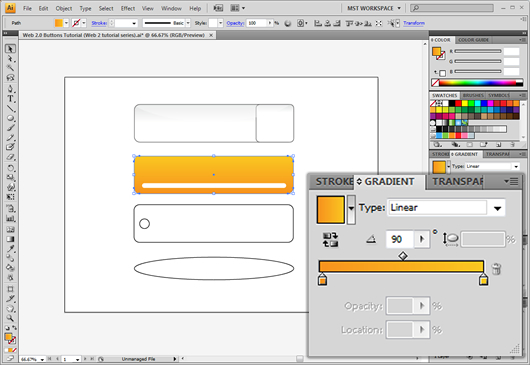Image resolution: width=530 pixels, height=365 pixels.
Task: Click the Illustrator Ai logo
Action: (10, 8)
